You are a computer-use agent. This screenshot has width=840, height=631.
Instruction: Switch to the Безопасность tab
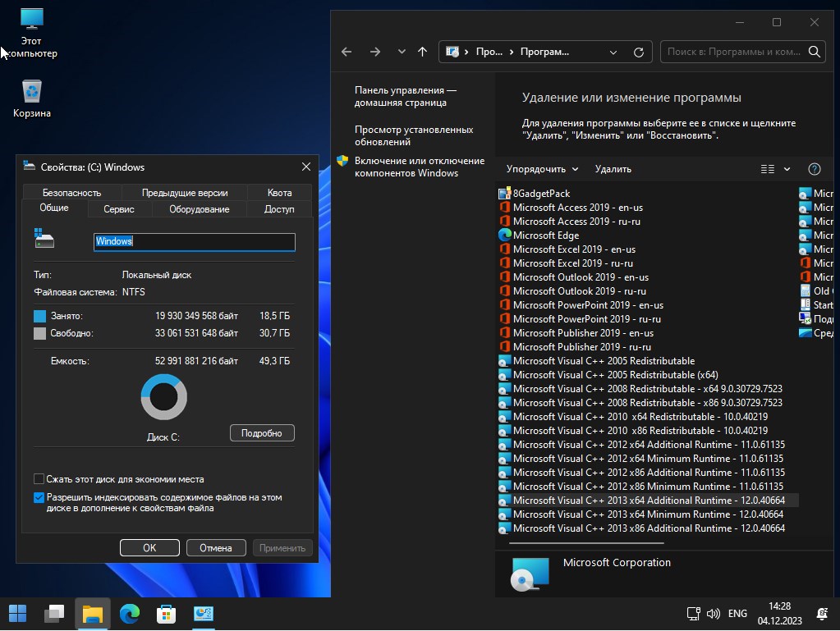point(72,193)
